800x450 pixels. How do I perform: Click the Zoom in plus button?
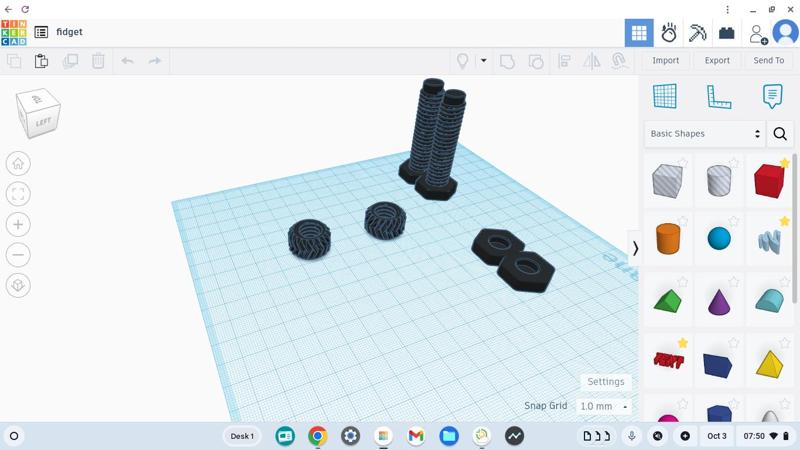pos(18,224)
